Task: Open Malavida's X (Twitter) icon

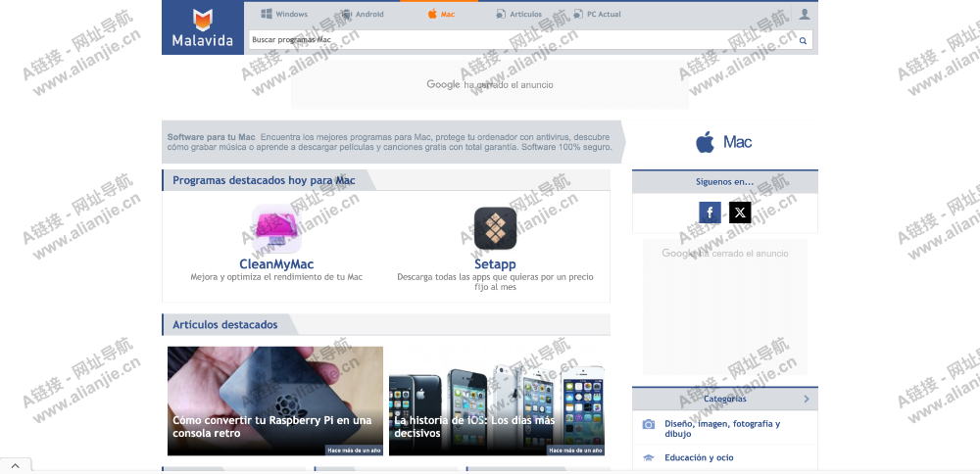Action: point(740,213)
